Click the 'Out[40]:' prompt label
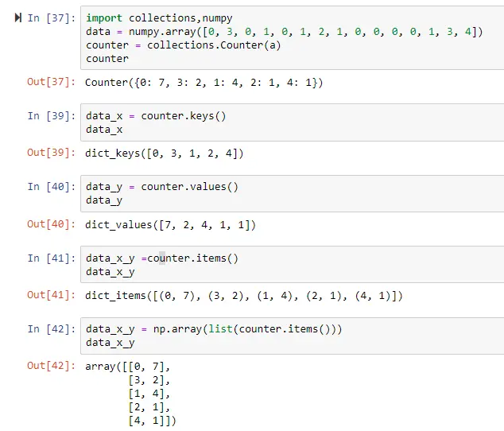This screenshot has width=504, height=431. (52, 224)
